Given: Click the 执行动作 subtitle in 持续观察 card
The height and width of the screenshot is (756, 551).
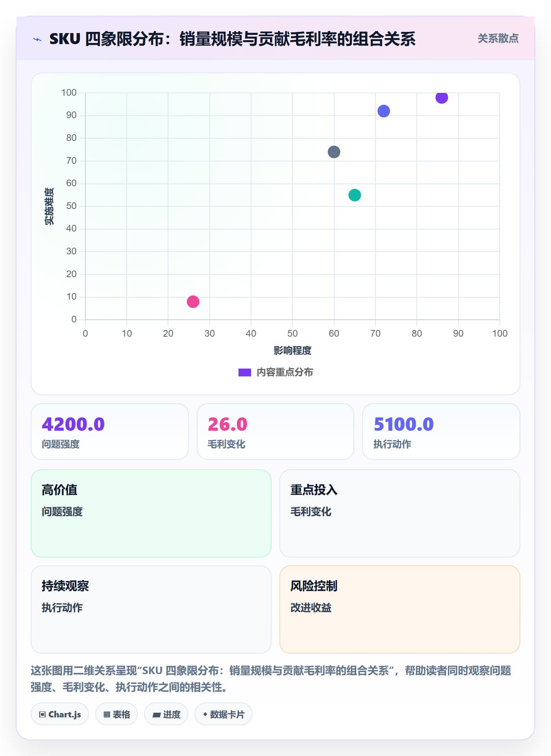Looking at the screenshot, I should (62, 608).
